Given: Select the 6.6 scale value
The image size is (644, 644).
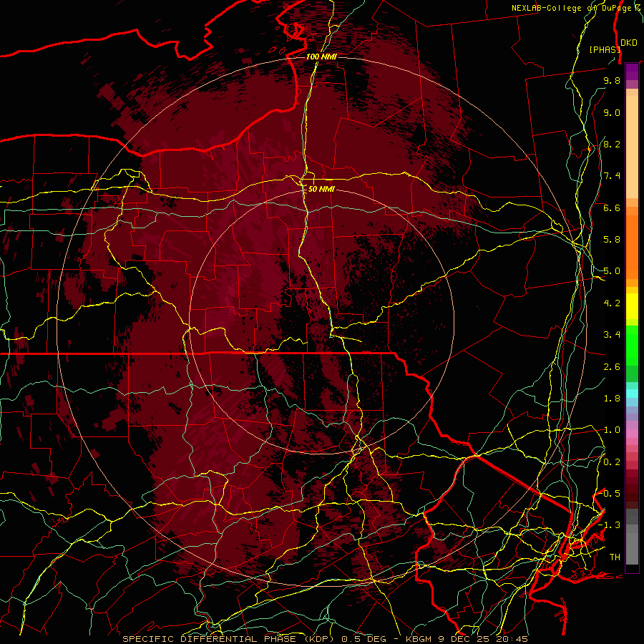Looking at the screenshot, I should [x=612, y=208].
